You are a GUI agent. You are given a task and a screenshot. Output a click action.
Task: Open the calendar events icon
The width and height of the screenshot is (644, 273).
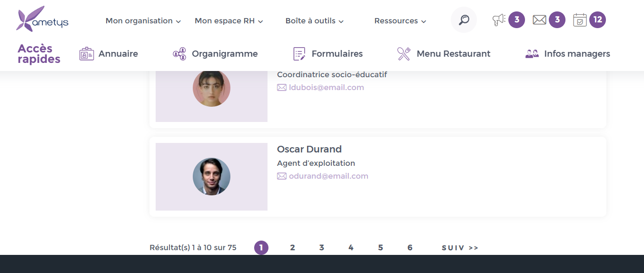point(580,20)
